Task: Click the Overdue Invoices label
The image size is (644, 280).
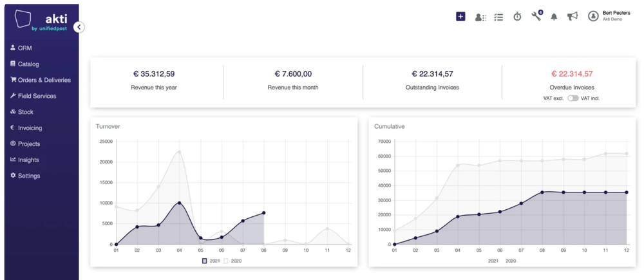Action: tap(572, 88)
